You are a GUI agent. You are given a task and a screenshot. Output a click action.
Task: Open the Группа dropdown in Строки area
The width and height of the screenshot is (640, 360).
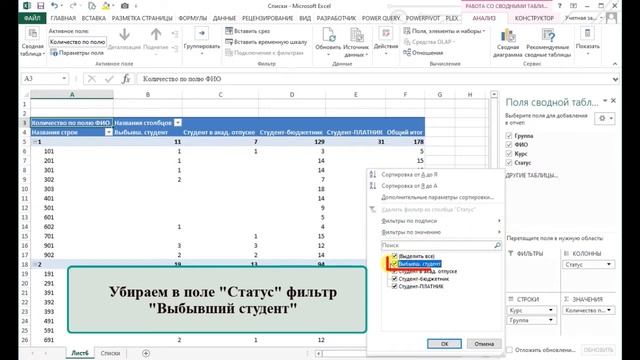[551, 320]
